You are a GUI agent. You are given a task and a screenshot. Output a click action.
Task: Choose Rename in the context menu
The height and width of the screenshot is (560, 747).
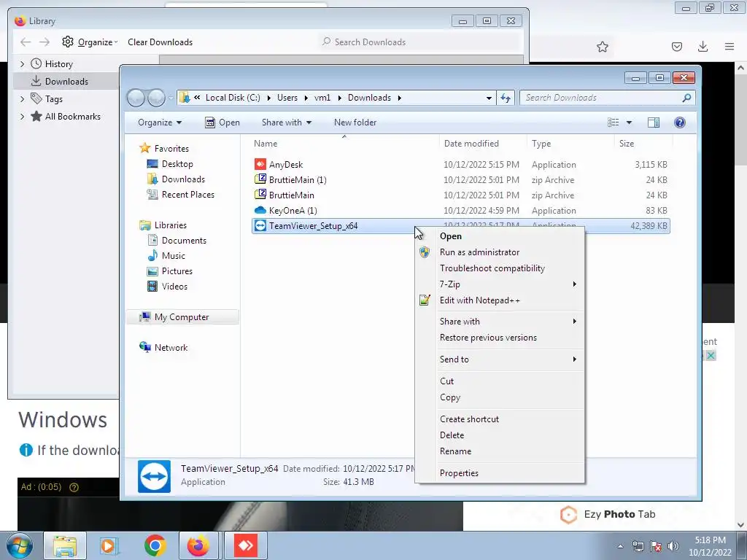tap(499, 451)
